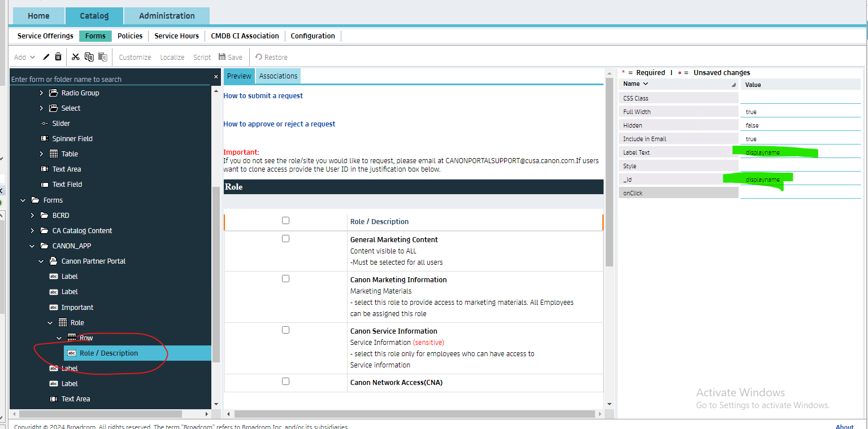Image resolution: width=868 pixels, height=429 pixels.
Task: Click the trash delete icon
Action: tap(58, 57)
